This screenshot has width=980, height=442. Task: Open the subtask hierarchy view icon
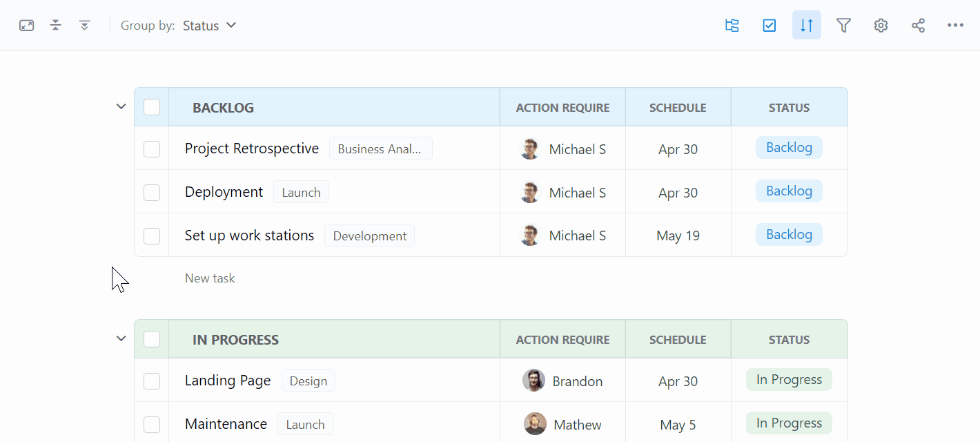[732, 26]
